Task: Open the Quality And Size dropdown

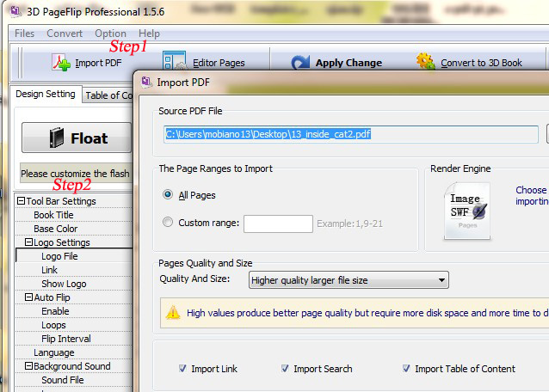Action: [349, 280]
